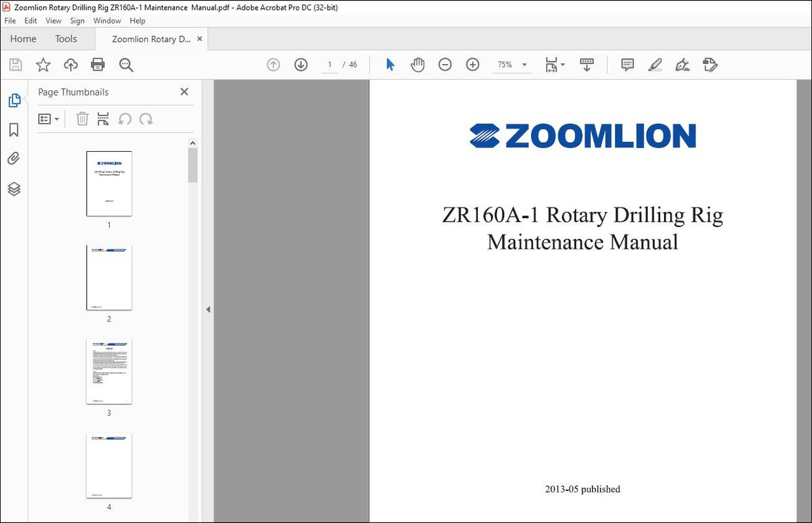Select the Highlight text tool
The height and width of the screenshot is (523, 812).
click(655, 64)
